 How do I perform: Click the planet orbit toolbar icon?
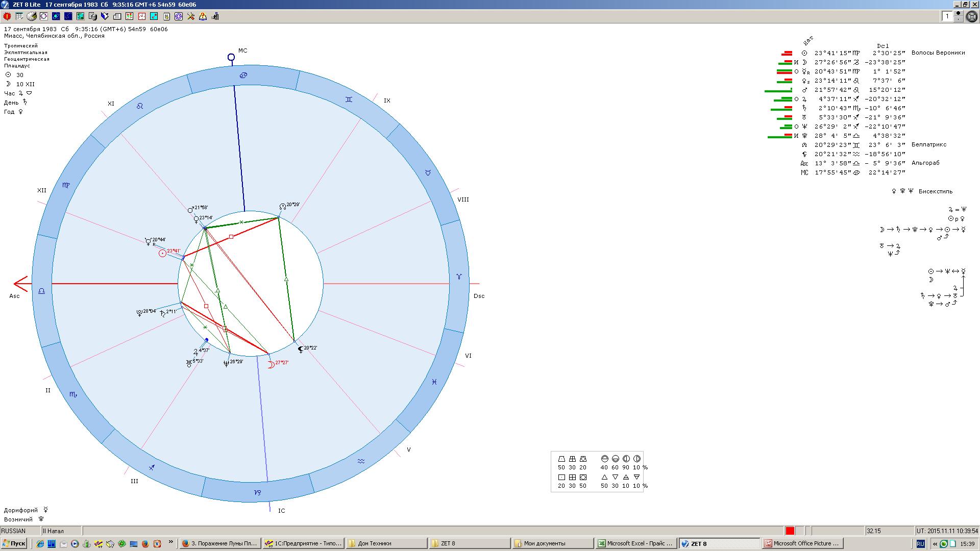point(56,16)
